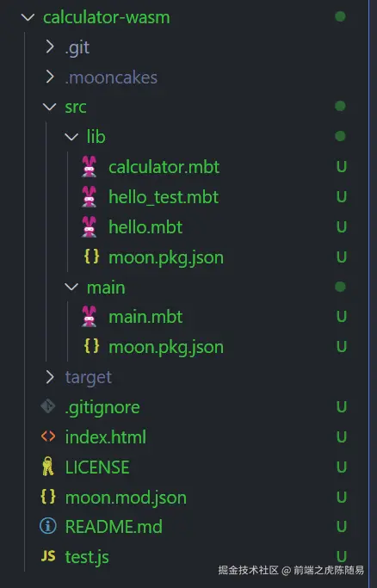Click the rabbit icon beside calculator.mbt
Viewport: 377px width, 588px height.
pos(90,166)
